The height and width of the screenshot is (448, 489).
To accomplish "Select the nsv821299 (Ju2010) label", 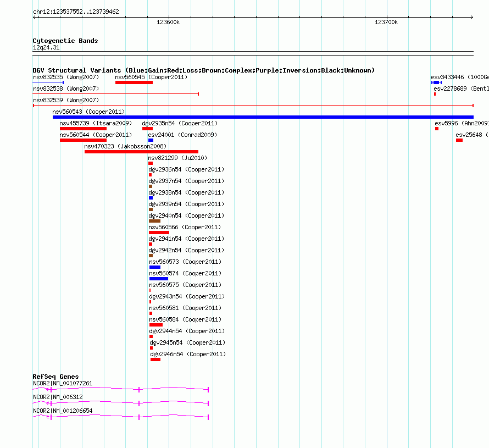I will point(177,158).
